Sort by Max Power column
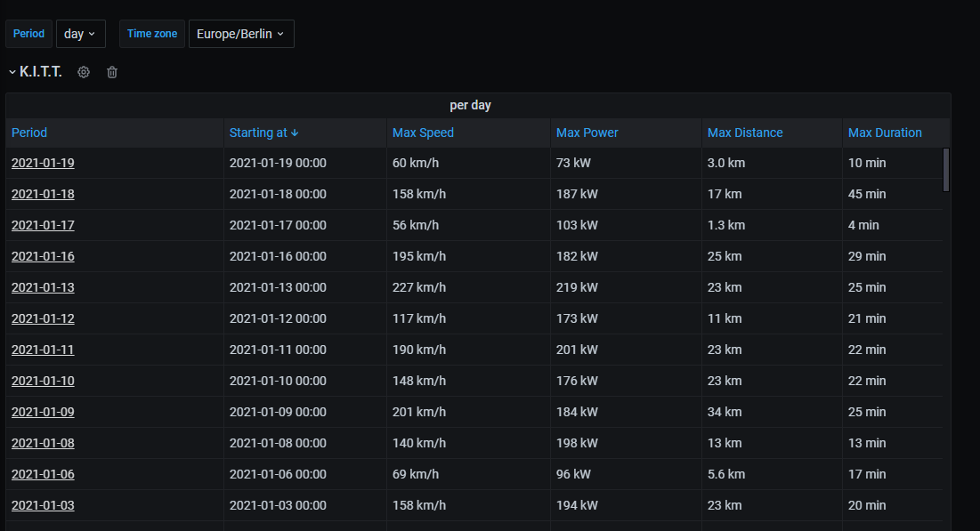The image size is (980, 531). [x=587, y=133]
